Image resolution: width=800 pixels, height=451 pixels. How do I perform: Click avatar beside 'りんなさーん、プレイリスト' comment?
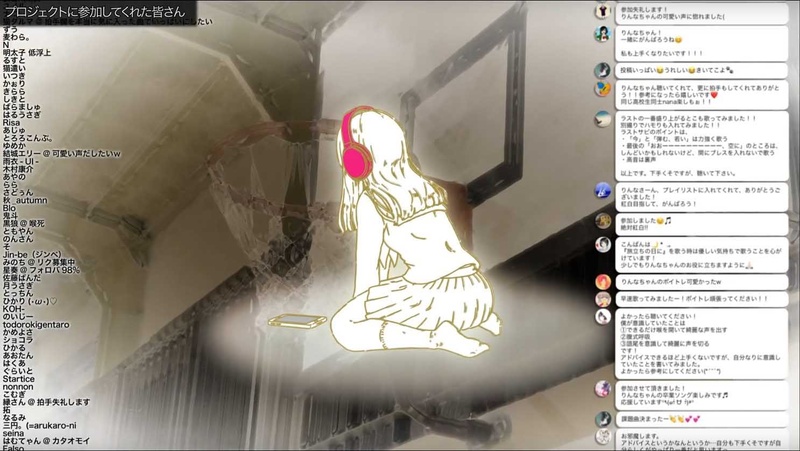(603, 192)
